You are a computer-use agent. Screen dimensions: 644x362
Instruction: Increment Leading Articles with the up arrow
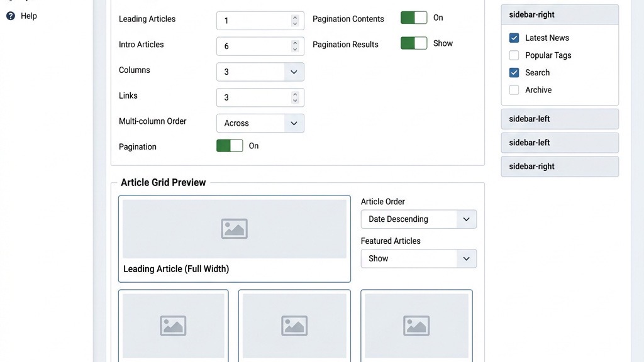point(294,18)
